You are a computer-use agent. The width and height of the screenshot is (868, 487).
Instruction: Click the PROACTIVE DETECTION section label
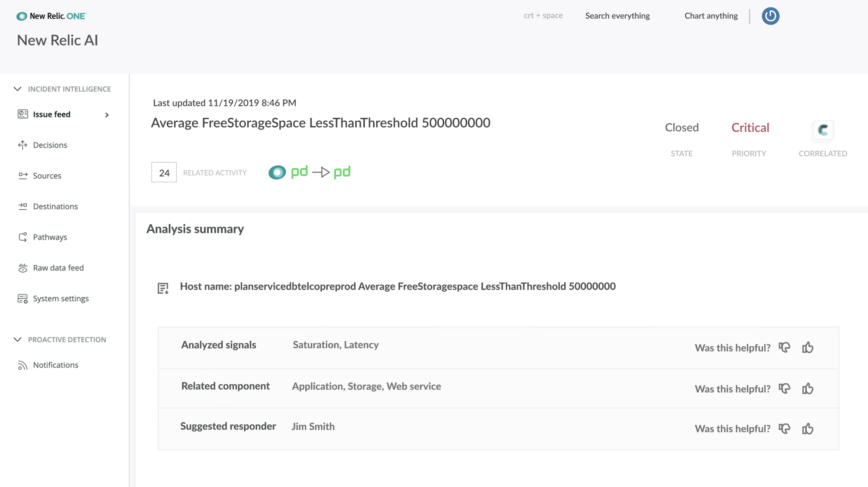[67, 339]
